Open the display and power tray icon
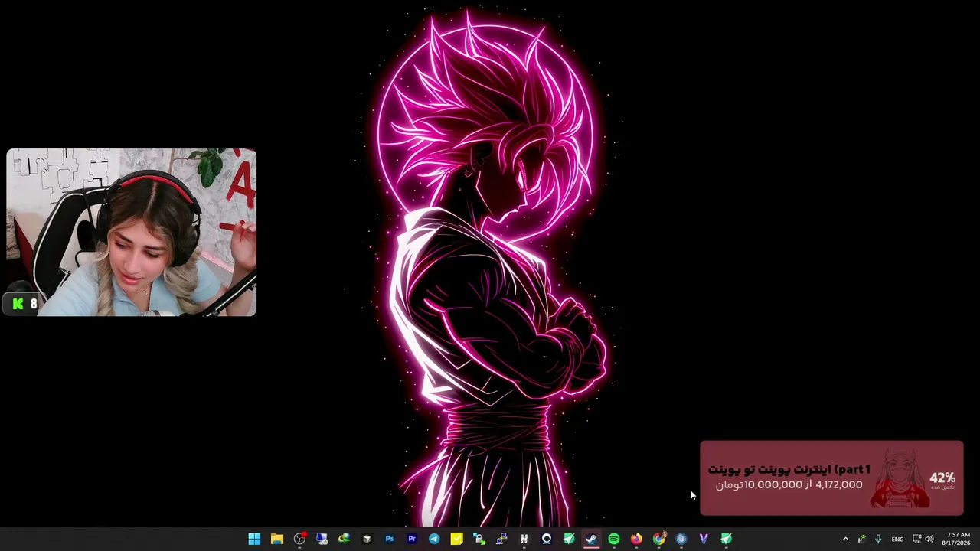 point(917,539)
